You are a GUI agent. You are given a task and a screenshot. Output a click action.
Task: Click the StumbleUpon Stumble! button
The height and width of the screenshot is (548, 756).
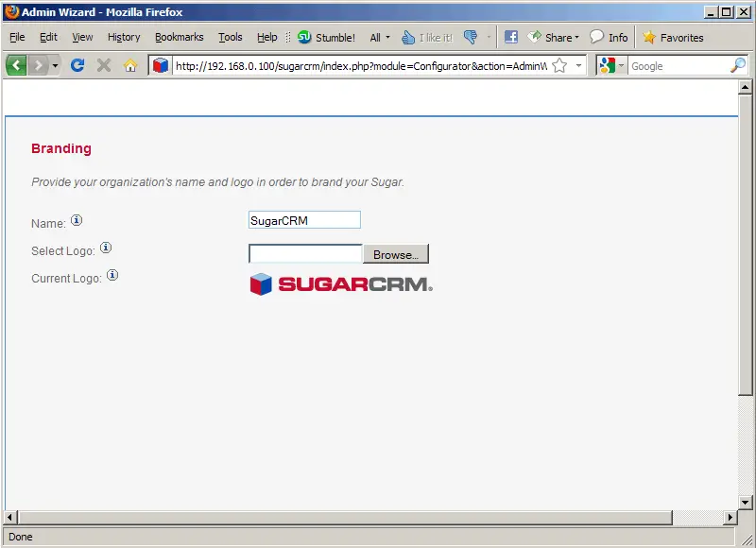point(326,37)
